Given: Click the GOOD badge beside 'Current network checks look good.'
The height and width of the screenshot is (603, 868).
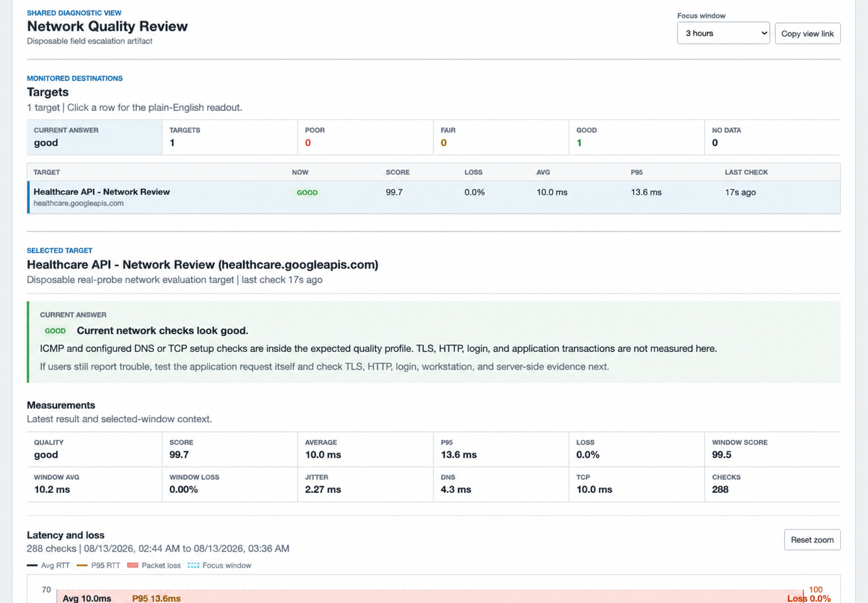Looking at the screenshot, I should click(x=55, y=331).
